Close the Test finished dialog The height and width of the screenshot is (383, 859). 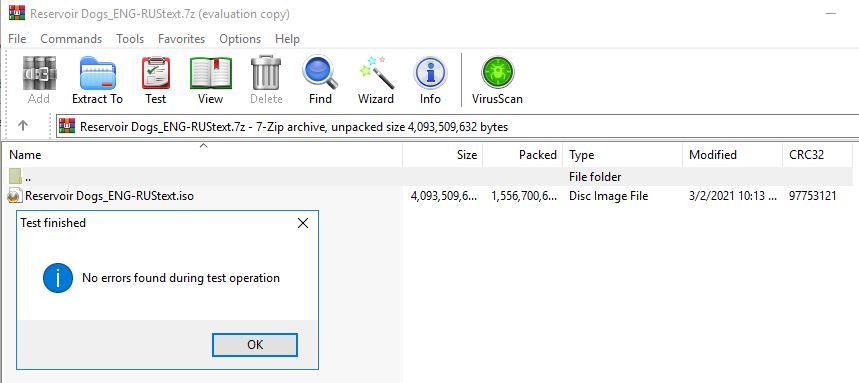[x=302, y=223]
